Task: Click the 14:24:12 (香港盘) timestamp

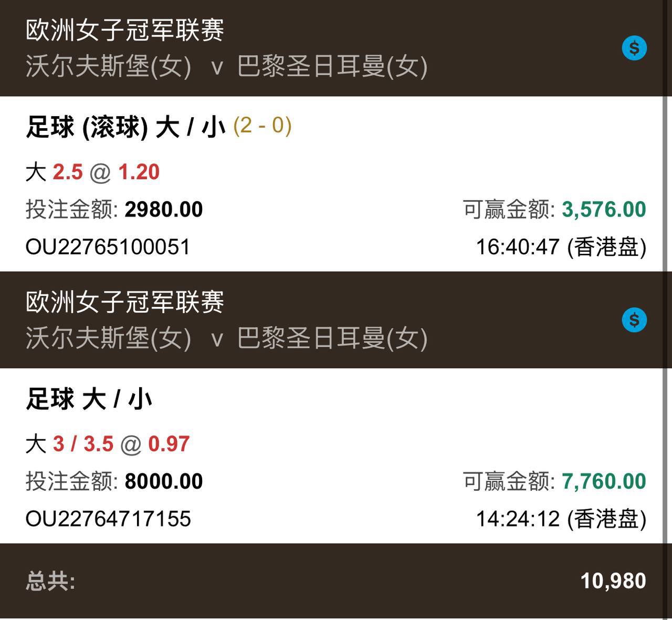Action: 561,519
